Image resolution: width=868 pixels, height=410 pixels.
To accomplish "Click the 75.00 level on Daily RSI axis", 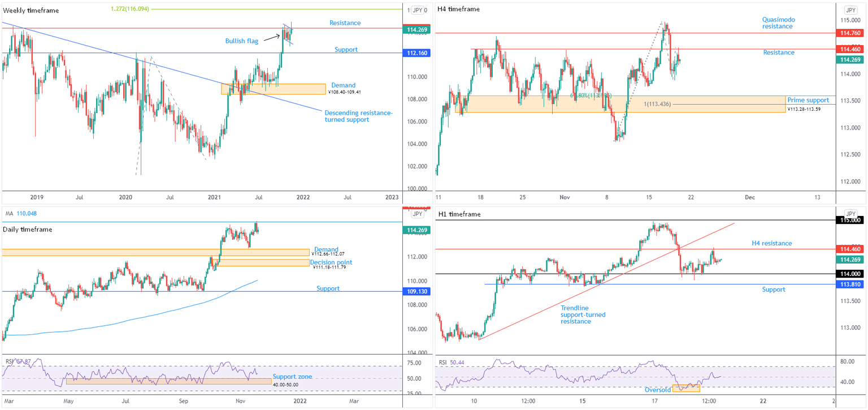I will 414,362.
